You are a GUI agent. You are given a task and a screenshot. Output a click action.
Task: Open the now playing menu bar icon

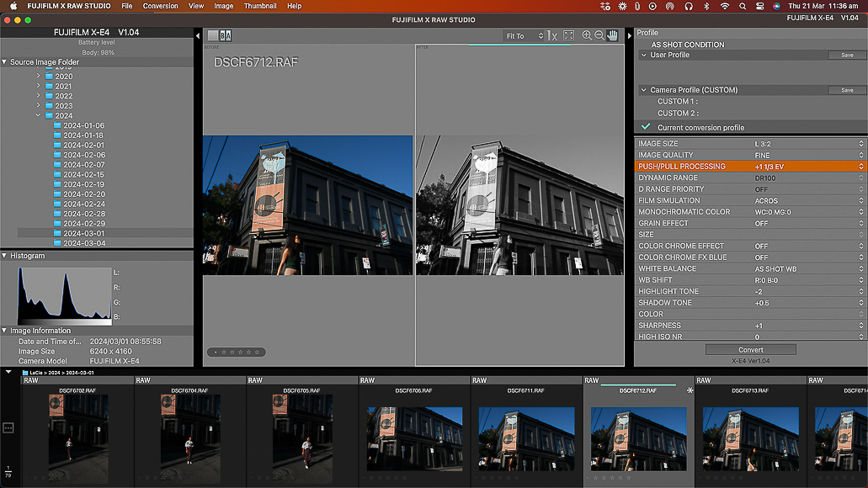[x=652, y=6]
